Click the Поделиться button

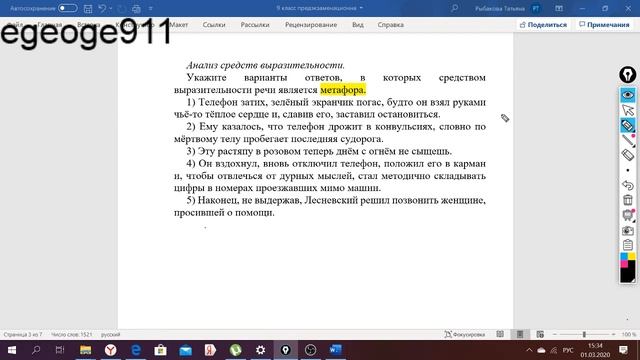coord(543,25)
